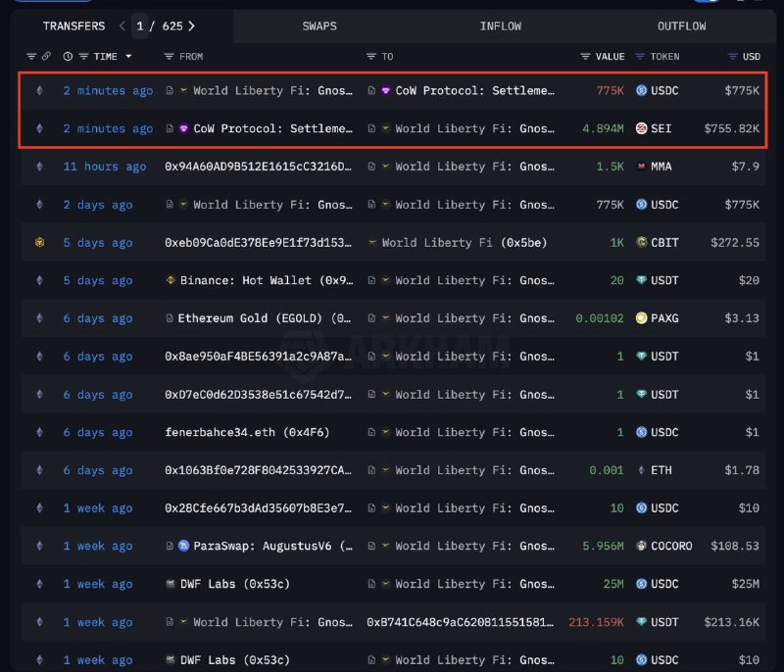Open address 0x28Cfe667b3dAd35607b8E3e7
Image resolution: width=784 pixels, height=672 pixels.
(259, 507)
